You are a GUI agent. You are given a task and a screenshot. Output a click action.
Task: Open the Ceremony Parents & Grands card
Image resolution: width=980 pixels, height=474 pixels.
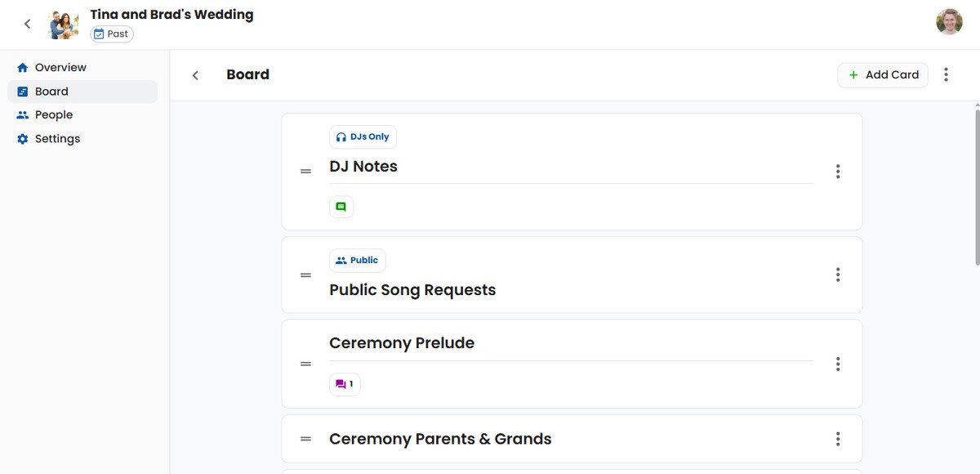click(440, 440)
